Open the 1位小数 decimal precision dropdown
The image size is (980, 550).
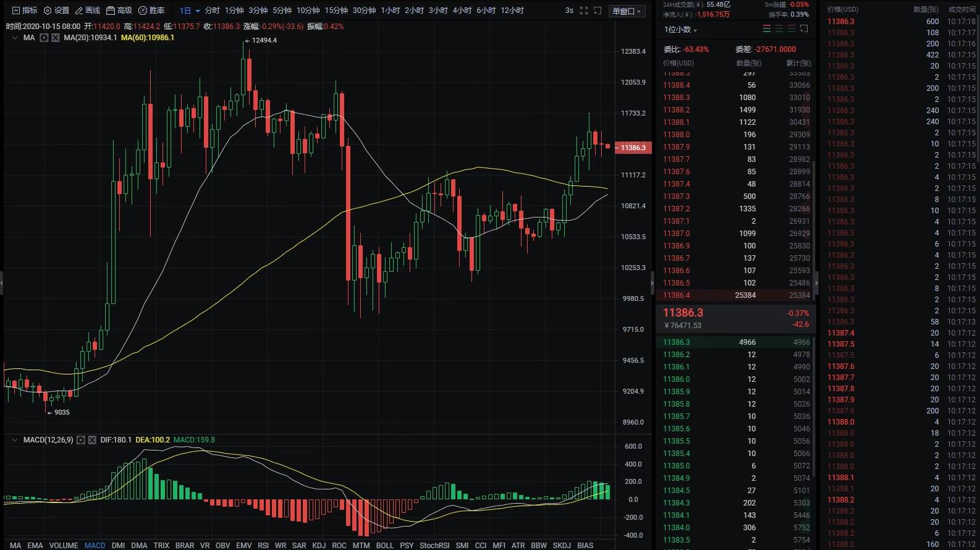coord(680,30)
